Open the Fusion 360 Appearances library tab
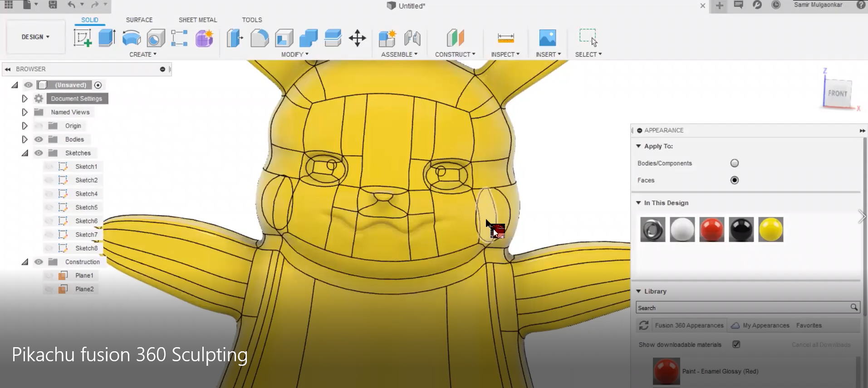 (689, 325)
